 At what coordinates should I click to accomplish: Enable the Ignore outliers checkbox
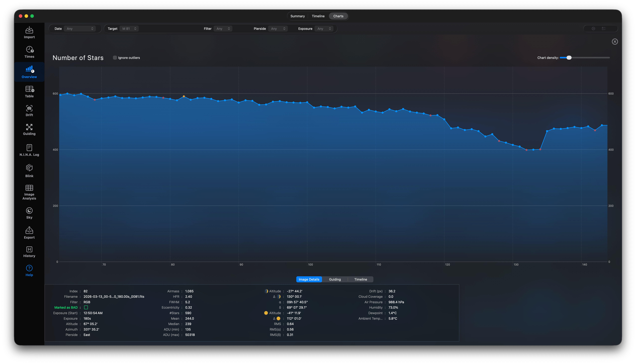click(x=115, y=58)
